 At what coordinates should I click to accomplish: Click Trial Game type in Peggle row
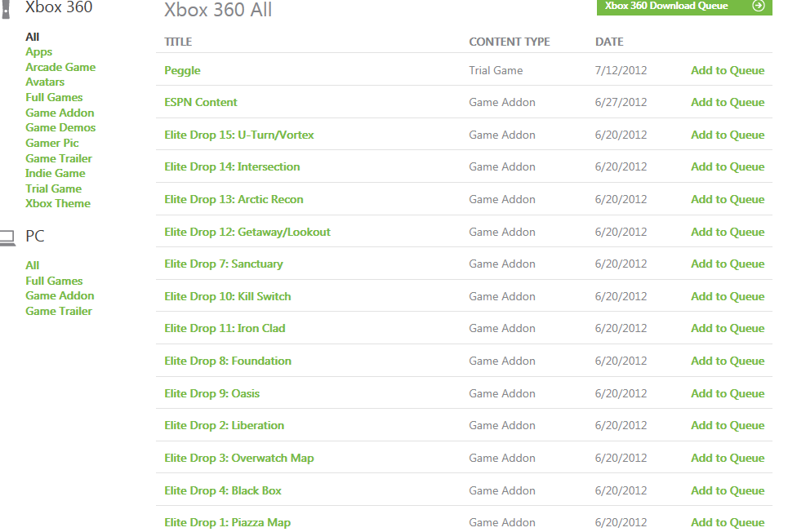click(496, 70)
